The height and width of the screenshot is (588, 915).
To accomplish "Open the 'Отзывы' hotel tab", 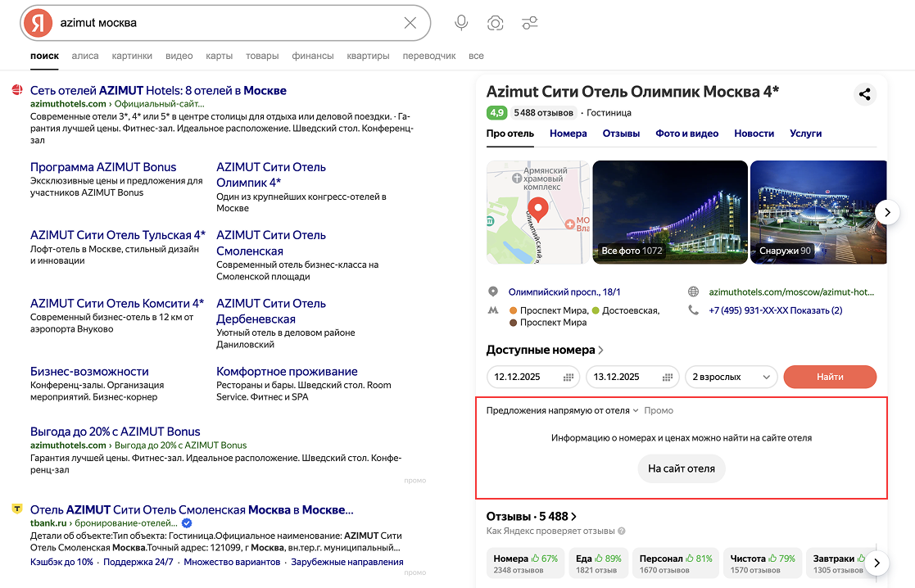I will (x=621, y=133).
